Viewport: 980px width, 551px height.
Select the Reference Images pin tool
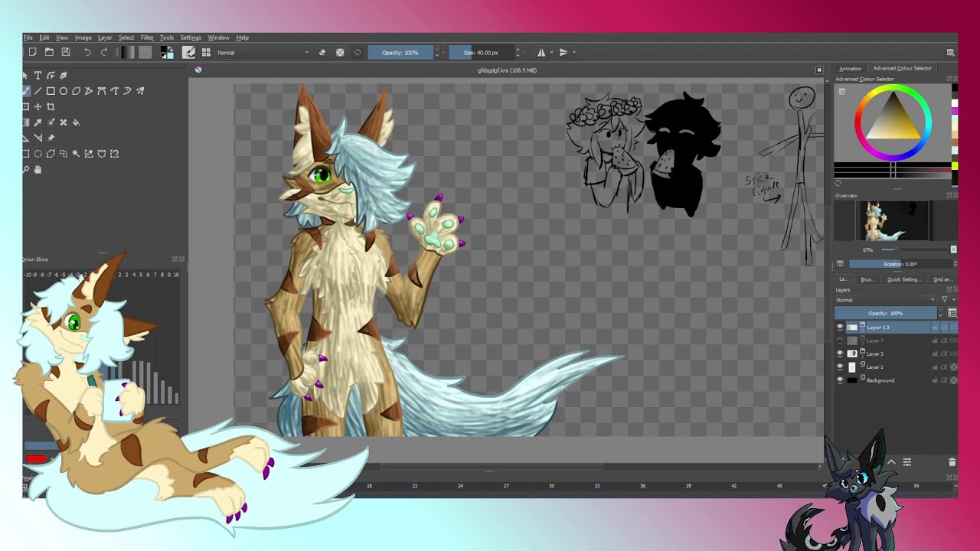coord(51,138)
